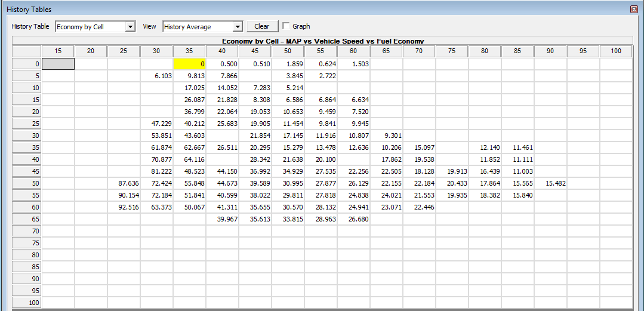Select row header 100

tap(27, 303)
